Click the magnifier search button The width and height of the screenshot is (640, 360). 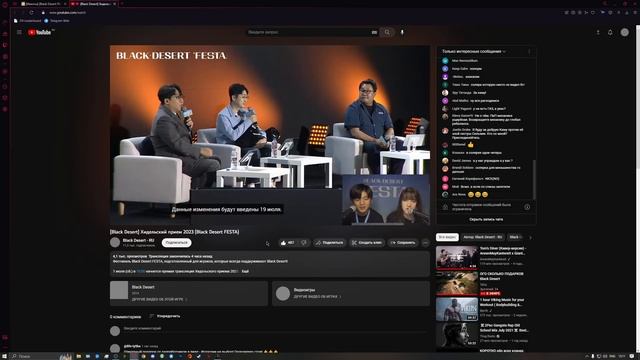click(x=387, y=32)
